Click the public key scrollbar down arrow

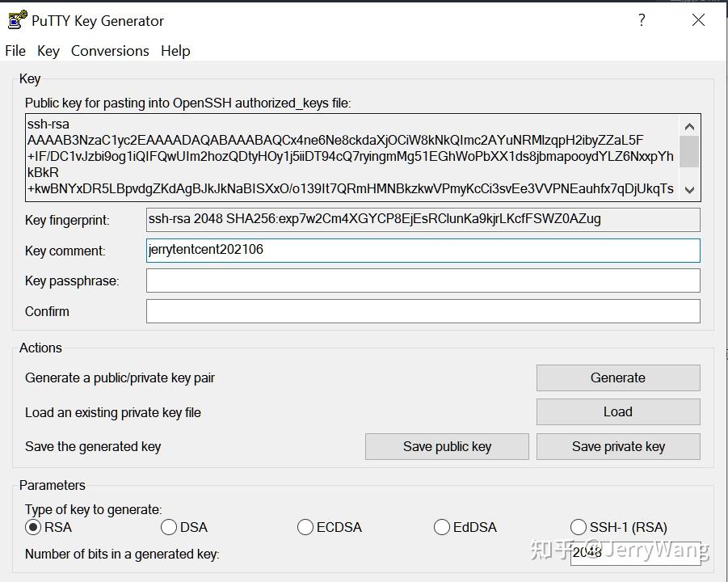(689, 191)
